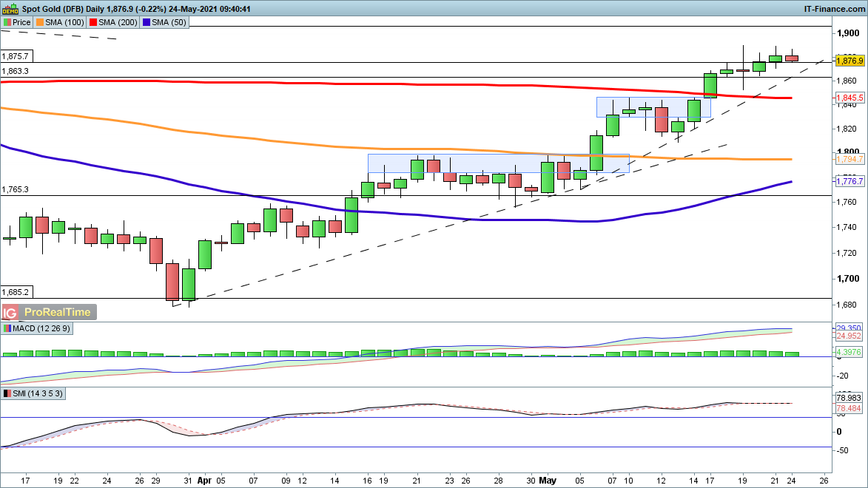Image resolution: width=868 pixels, height=488 pixels.
Task: Click the SMI indicator legend icon
Action: pos(7,395)
